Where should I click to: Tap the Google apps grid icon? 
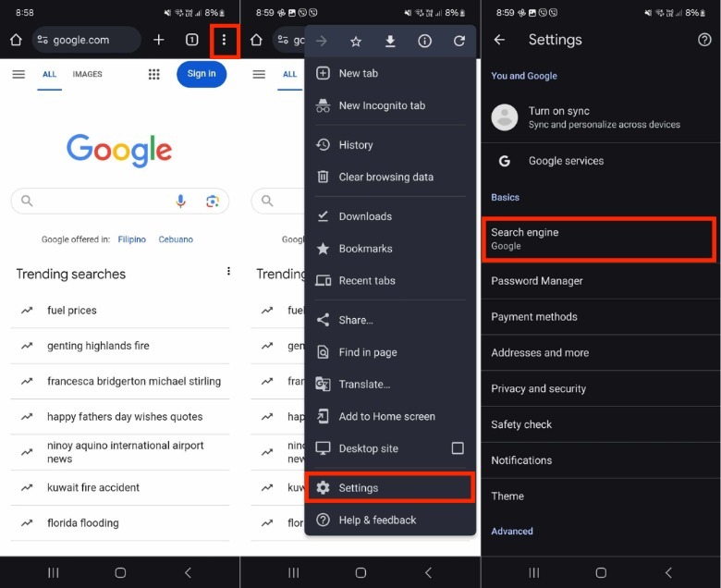[x=154, y=74]
